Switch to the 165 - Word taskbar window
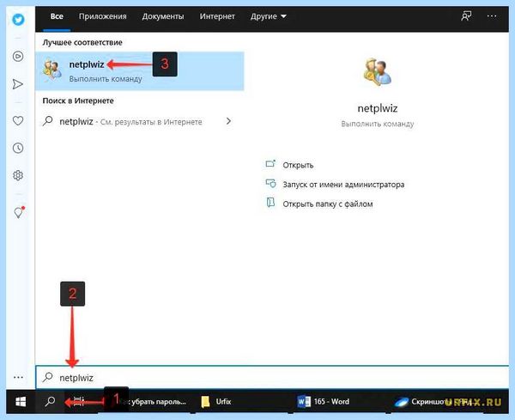 point(324,402)
